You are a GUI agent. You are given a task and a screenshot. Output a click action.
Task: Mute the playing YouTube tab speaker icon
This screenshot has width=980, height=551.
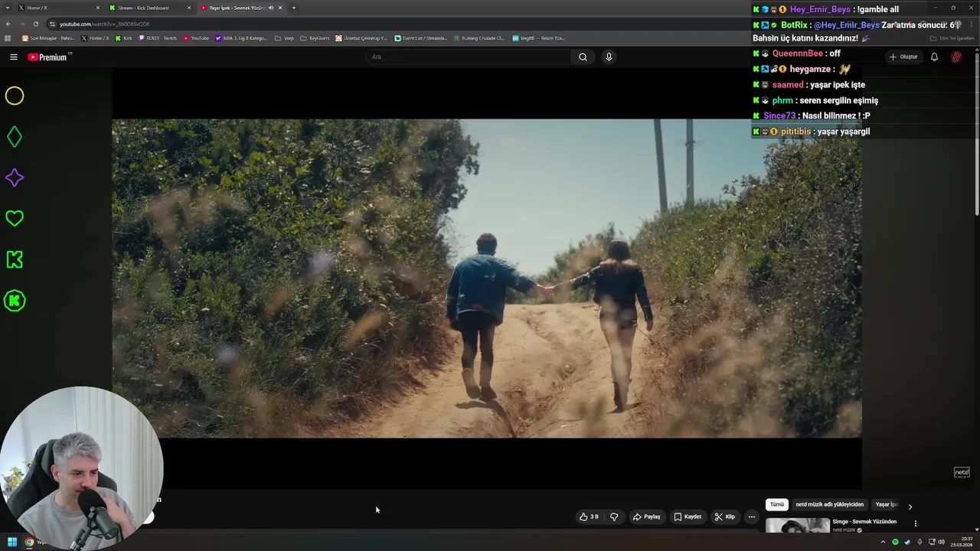click(271, 8)
